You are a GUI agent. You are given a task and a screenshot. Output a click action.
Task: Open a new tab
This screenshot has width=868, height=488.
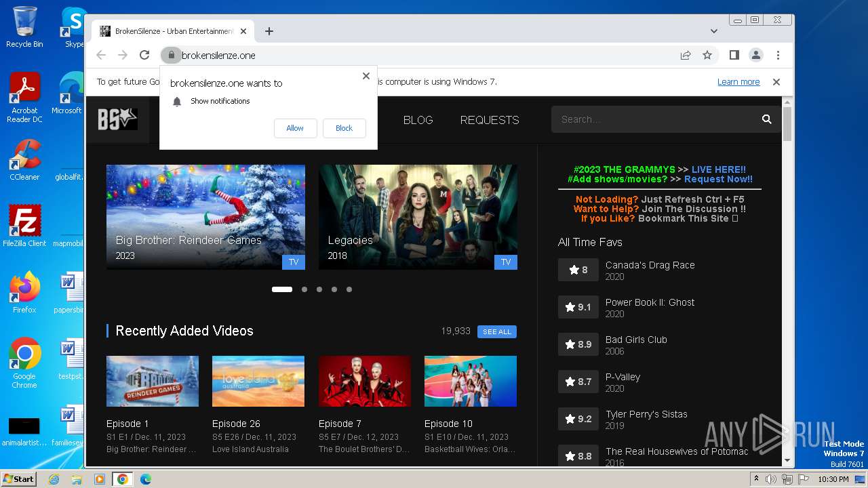pyautogui.click(x=269, y=31)
